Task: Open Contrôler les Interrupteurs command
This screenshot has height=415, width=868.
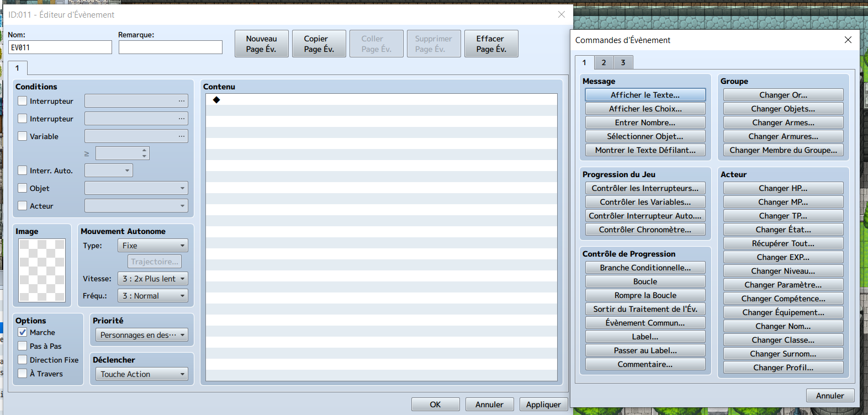Action: click(645, 188)
